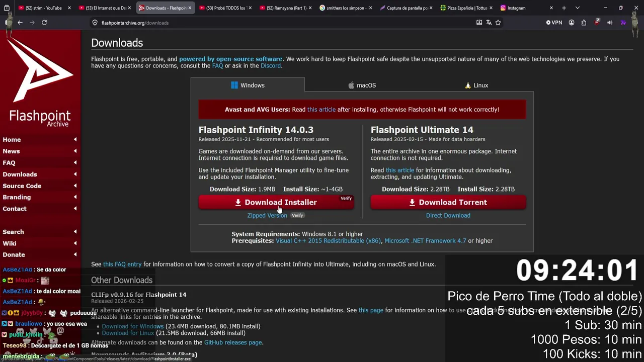Screen dimensions: 644x362
Task: Click the Flashpoint Archive logo
Action: click(40, 81)
